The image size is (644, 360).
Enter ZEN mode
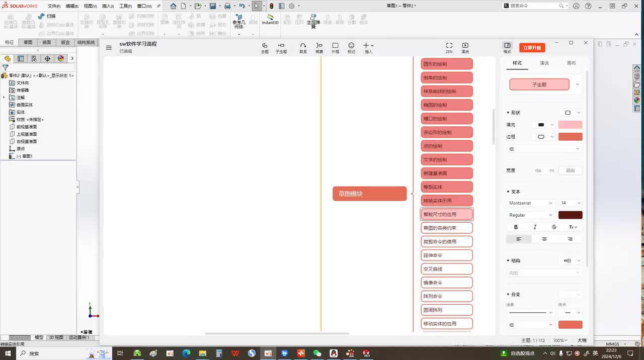click(449, 48)
